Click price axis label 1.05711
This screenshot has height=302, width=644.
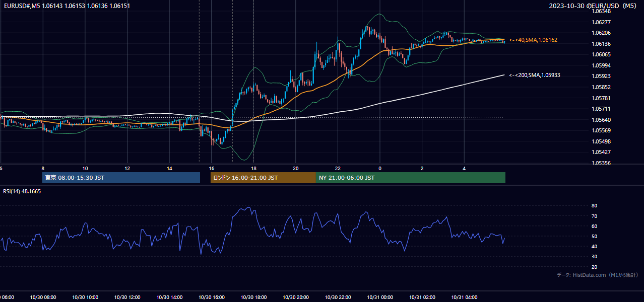click(601, 109)
